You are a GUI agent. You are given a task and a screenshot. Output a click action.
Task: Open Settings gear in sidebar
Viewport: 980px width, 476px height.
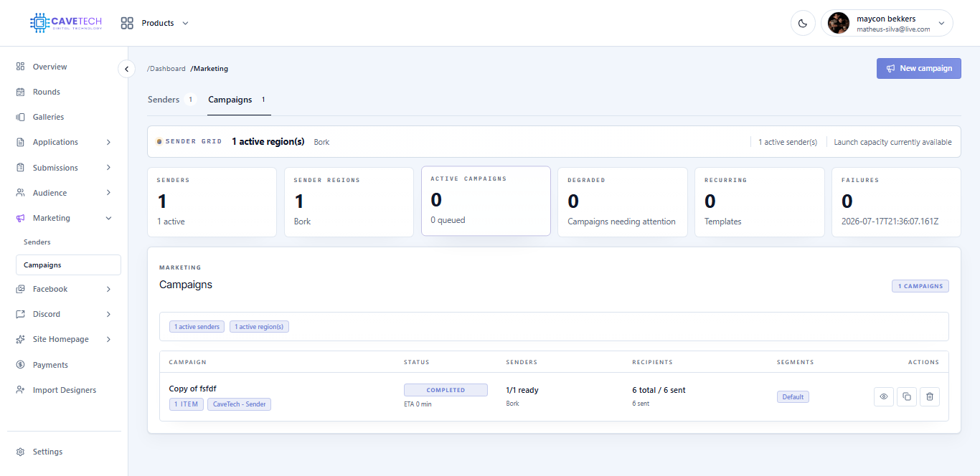click(x=20, y=452)
